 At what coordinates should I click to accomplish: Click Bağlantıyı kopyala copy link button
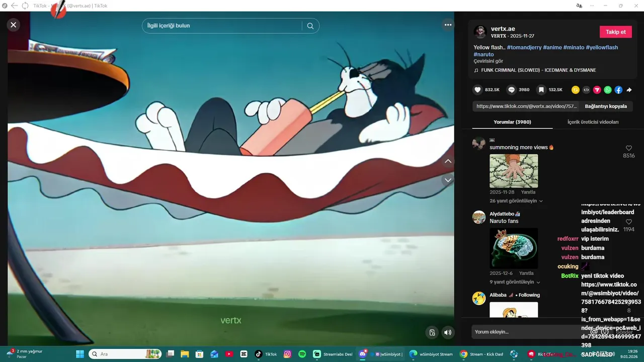click(x=606, y=106)
